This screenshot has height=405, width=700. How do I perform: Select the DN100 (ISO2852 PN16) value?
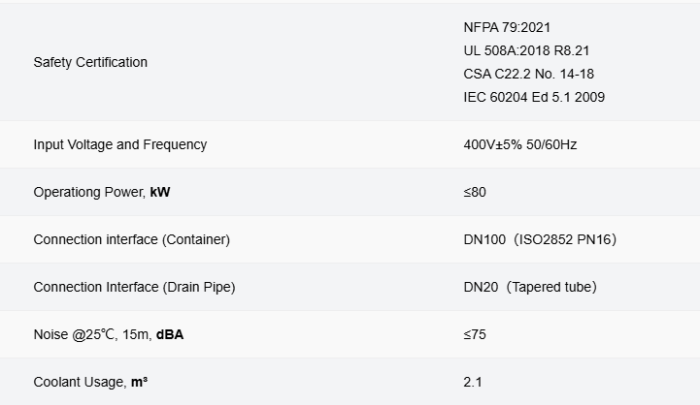(541, 240)
